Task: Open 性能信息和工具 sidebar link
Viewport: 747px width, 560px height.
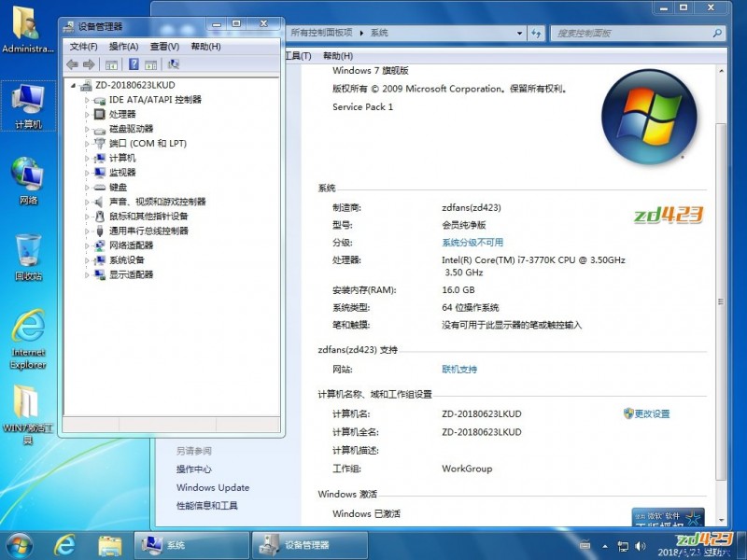Action: (x=207, y=506)
